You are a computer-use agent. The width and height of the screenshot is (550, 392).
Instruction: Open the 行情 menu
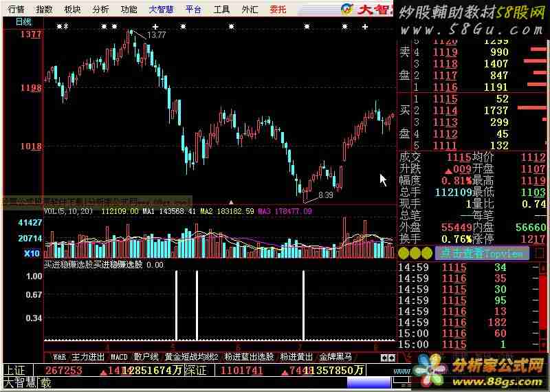(16, 9)
